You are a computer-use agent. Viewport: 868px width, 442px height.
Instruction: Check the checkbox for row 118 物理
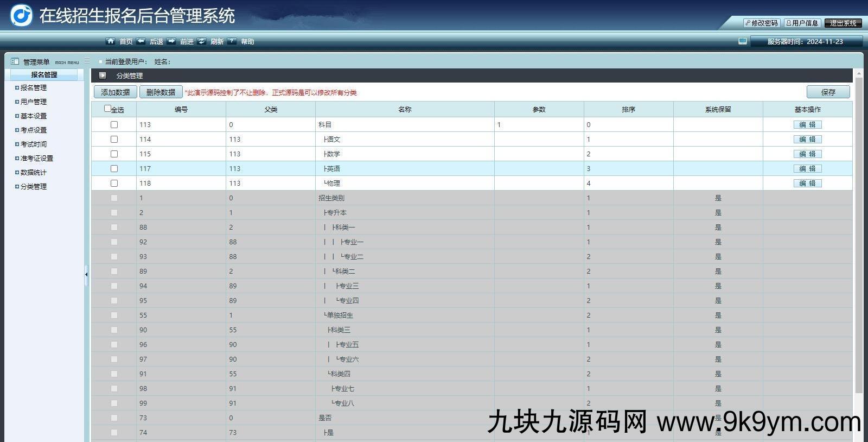(114, 184)
